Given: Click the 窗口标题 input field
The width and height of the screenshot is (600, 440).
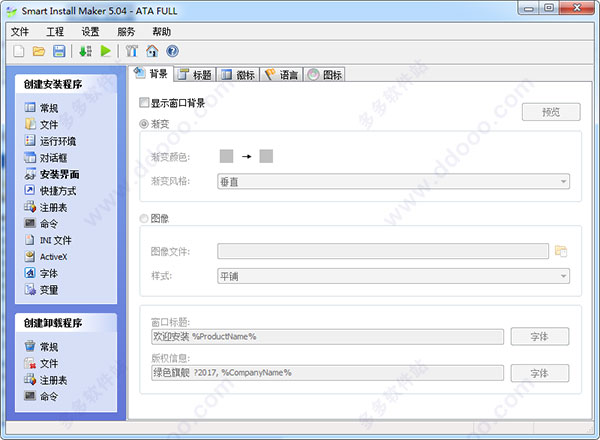Looking at the screenshot, I should point(328,337).
